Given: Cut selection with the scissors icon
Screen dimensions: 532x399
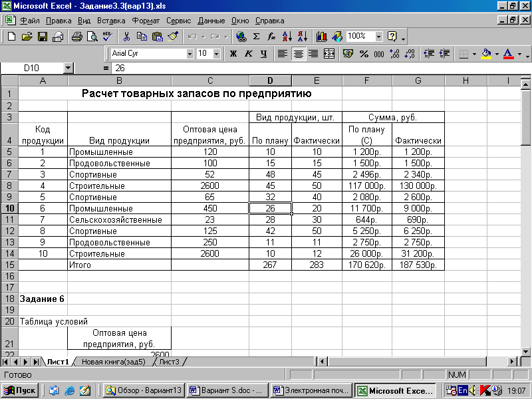Looking at the screenshot, I should (126, 37).
